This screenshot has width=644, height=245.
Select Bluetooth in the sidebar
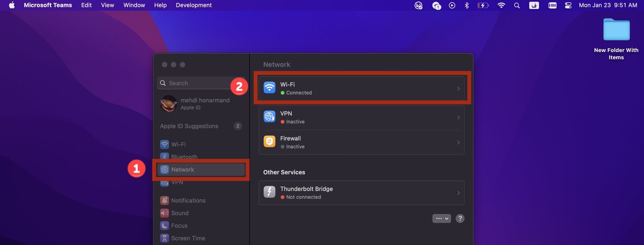(x=201, y=156)
